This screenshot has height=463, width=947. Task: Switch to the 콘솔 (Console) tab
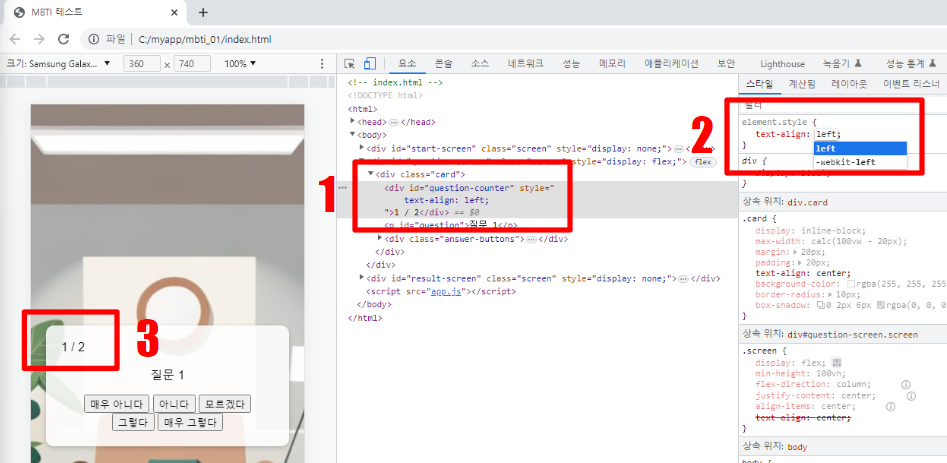443,63
